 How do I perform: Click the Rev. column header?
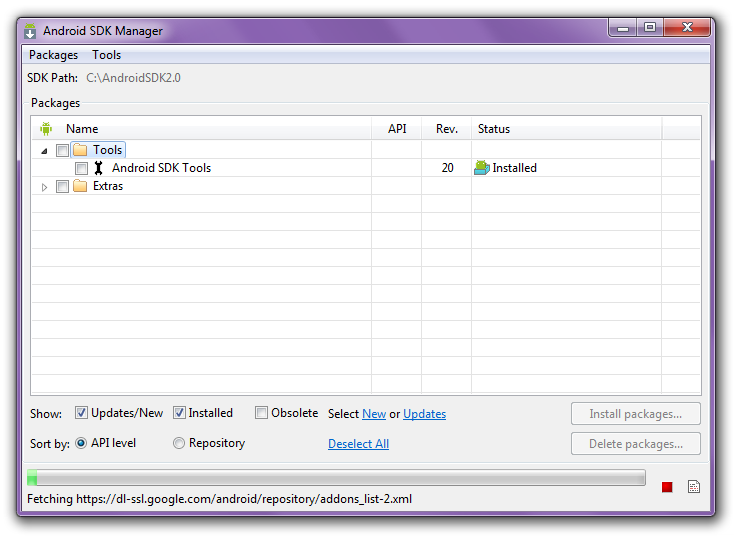tap(447, 129)
